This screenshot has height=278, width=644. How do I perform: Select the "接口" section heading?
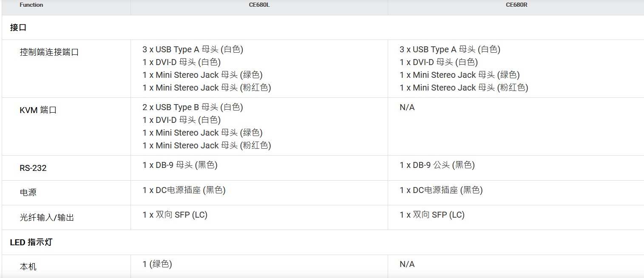pyautogui.click(x=18, y=28)
